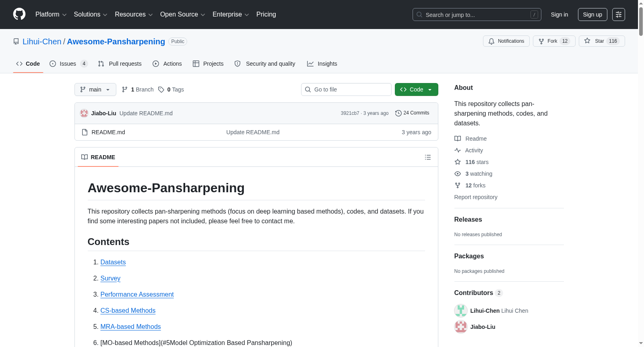Click the Survey contents link
The image size is (644, 347).
[110, 278]
